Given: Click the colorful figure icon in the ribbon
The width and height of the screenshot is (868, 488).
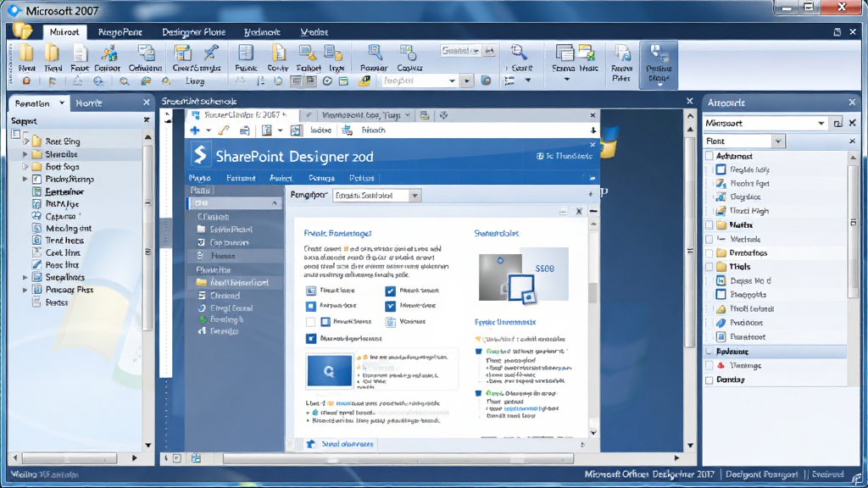Looking at the screenshot, I should 108,53.
